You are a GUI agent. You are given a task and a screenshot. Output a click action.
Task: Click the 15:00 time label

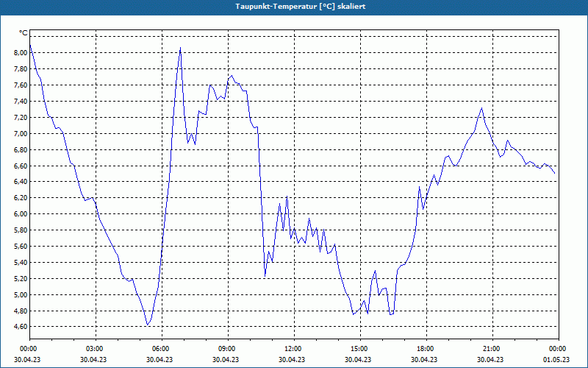(360, 349)
